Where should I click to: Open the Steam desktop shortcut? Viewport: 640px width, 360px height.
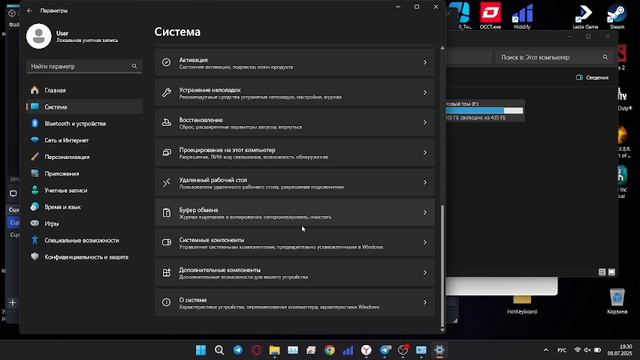617,16
